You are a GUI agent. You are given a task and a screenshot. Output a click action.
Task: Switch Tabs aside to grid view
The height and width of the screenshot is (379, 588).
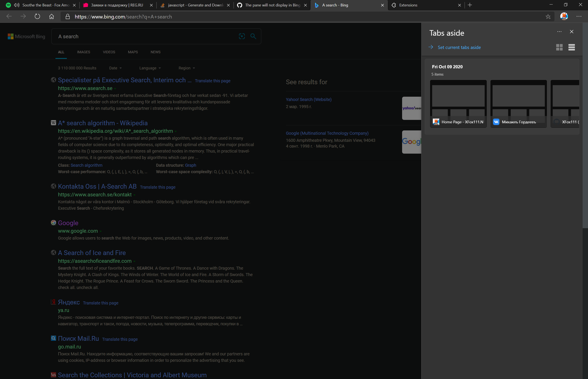point(559,47)
